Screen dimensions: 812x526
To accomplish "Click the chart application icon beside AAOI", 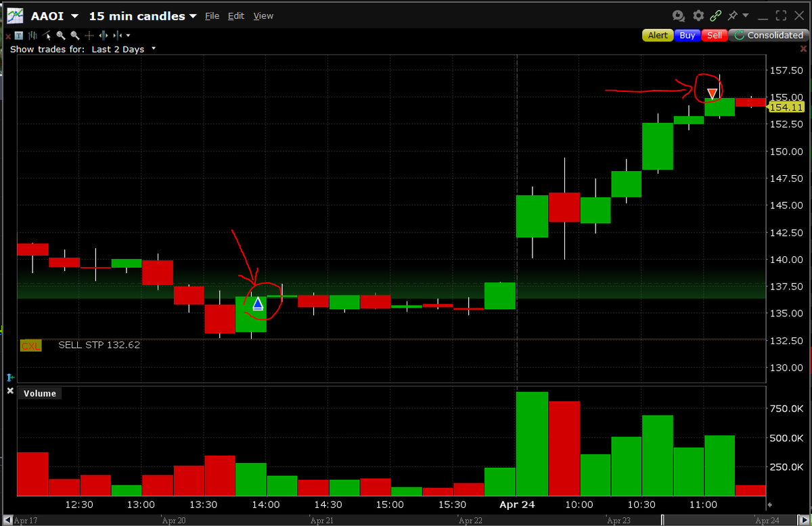I will [15, 16].
